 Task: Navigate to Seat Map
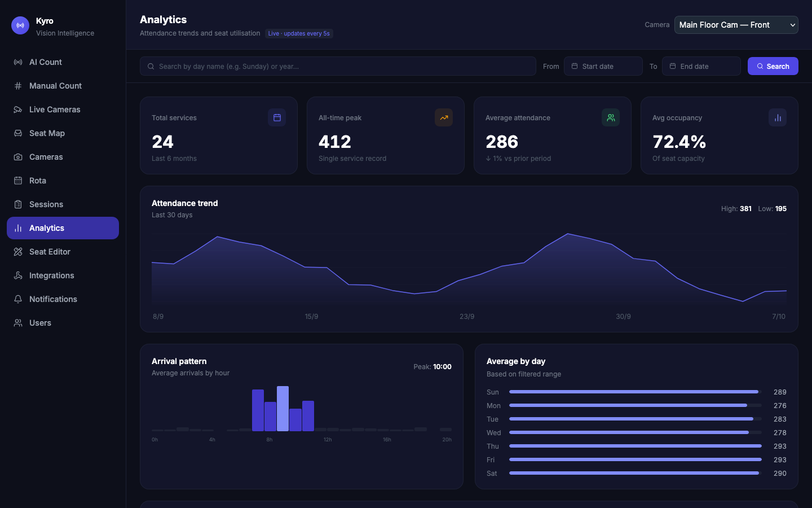tap(63, 133)
